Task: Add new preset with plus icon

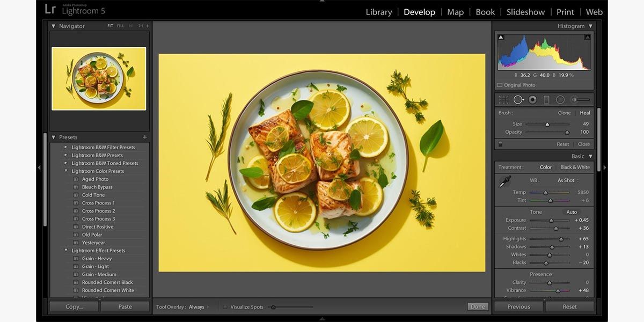Action: click(x=145, y=137)
